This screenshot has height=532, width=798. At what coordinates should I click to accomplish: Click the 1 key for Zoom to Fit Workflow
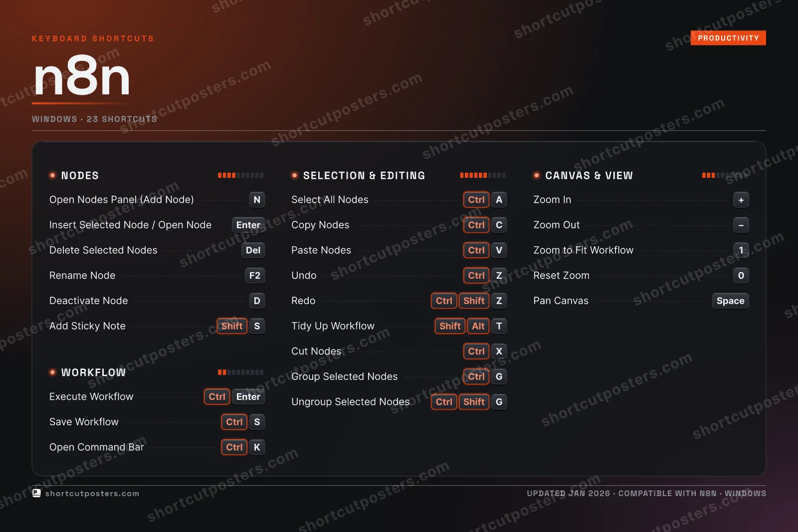point(741,250)
